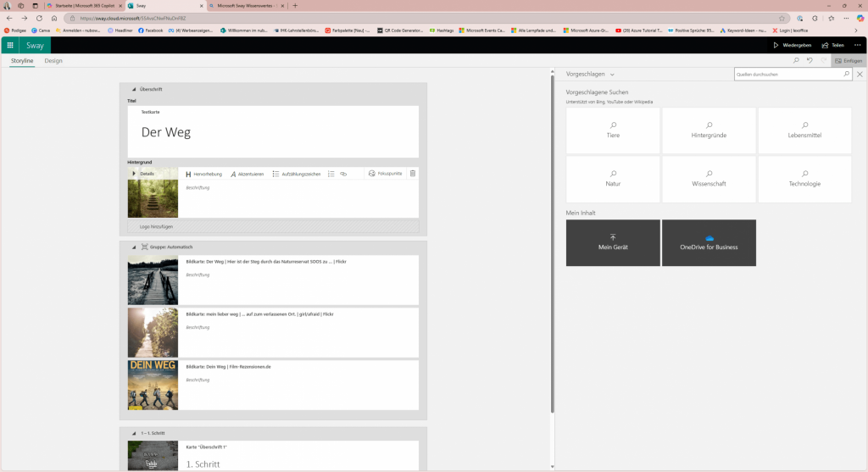This screenshot has width=868, height=472.
Task: Click Logo hinzufügen area
Action: [x=273, y=226]
